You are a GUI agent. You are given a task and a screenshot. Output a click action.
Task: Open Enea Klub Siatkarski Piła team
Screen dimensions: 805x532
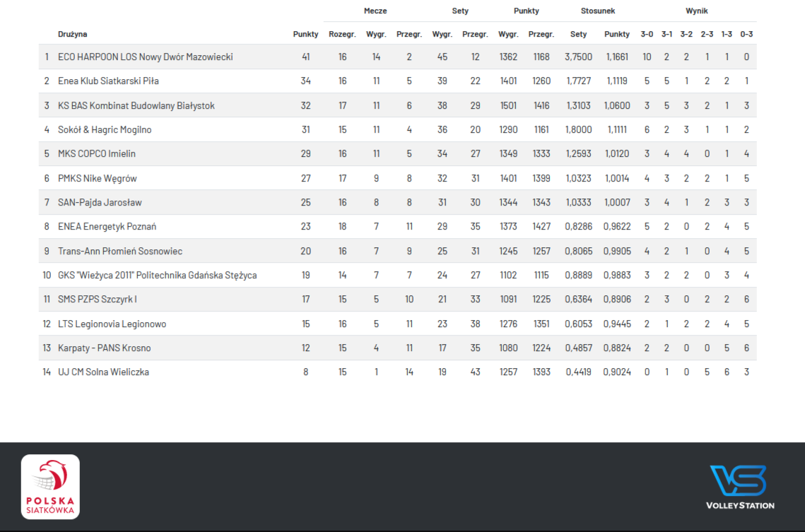[x=108, y=81]
